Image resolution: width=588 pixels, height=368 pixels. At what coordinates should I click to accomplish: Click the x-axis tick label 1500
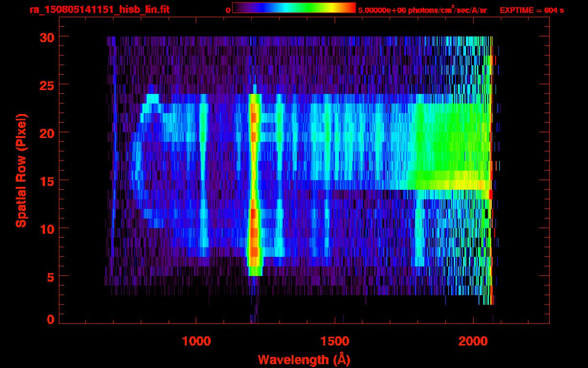[335, 341]
